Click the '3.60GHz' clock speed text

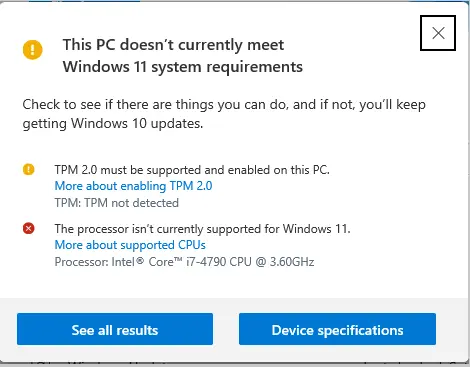292,262
